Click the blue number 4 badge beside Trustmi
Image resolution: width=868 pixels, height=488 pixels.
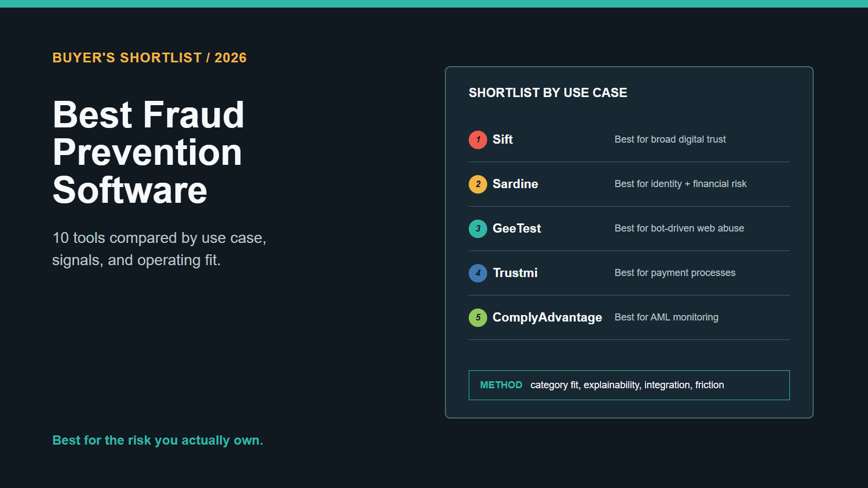click(x=478, y=273)
